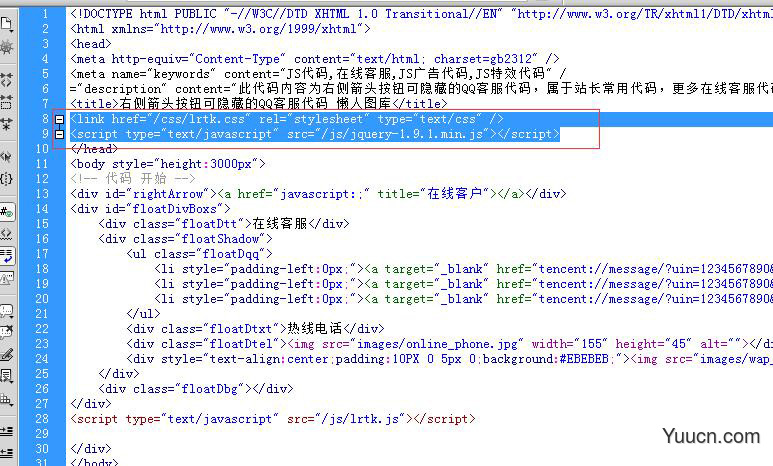Toggle Word Wrap in coding toolbar
This screenshot has width=773, height=466.
point(6,256)
